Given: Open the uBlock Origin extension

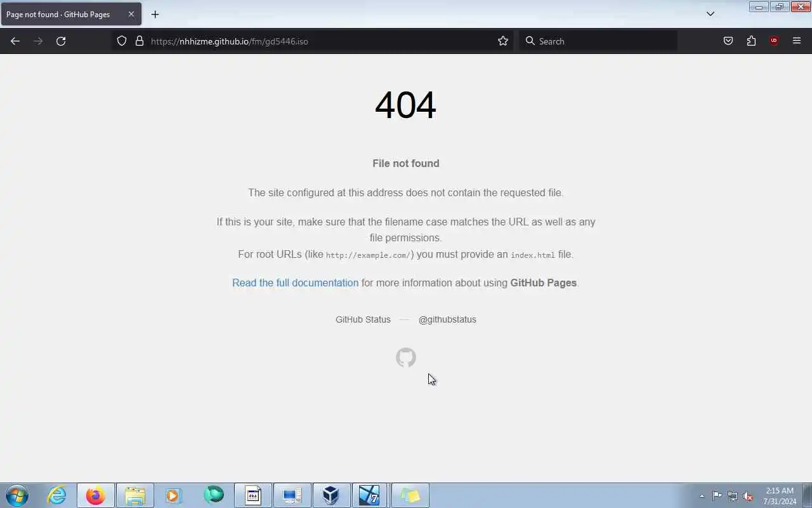Looking at the screenshot, I should (774, 41).
